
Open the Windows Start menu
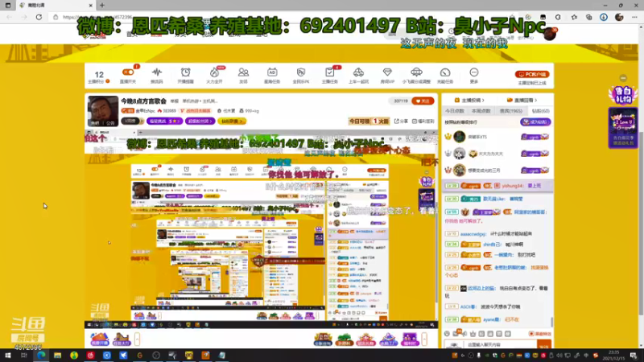click(x=8, y=355)
